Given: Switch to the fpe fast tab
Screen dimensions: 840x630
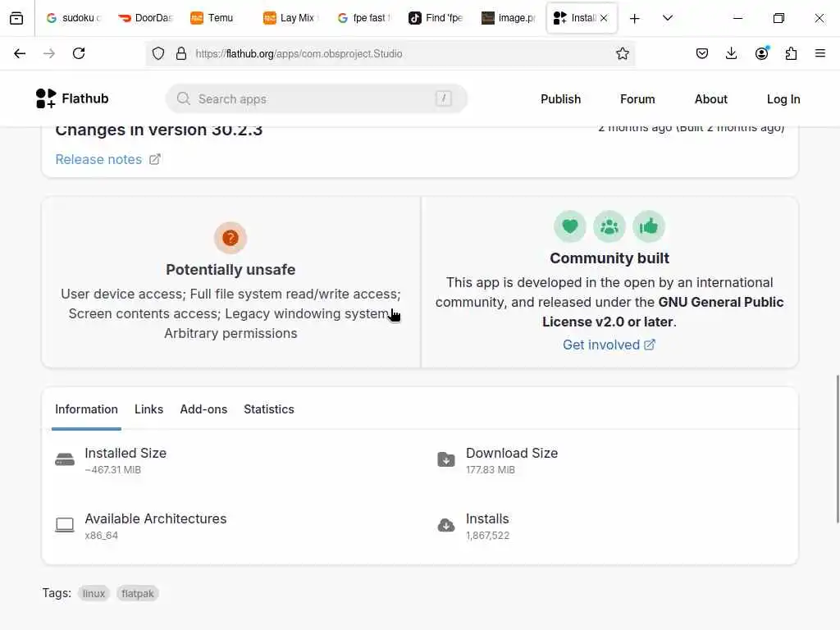Looking at the screenshot, I should coord(363,18).
